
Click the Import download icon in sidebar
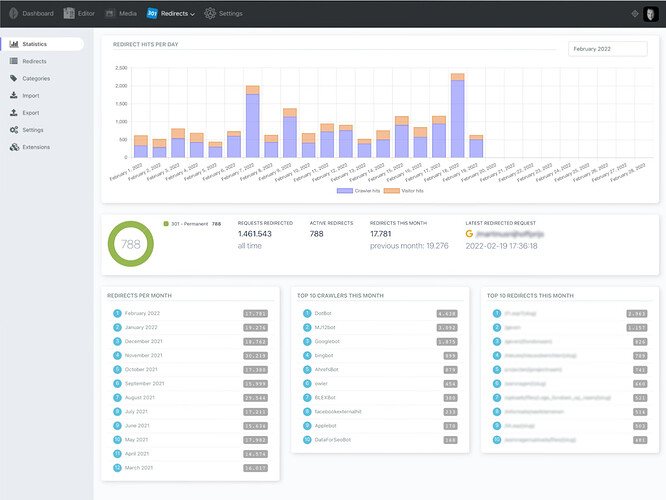coord(14,96)
